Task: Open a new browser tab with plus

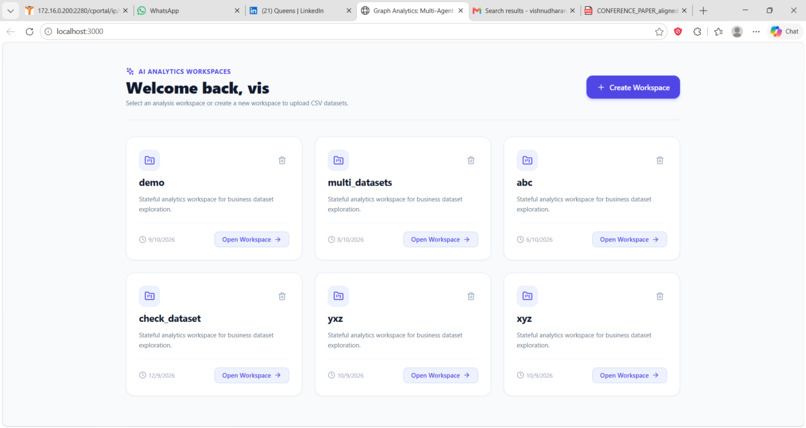Action: tap(703, 10)
